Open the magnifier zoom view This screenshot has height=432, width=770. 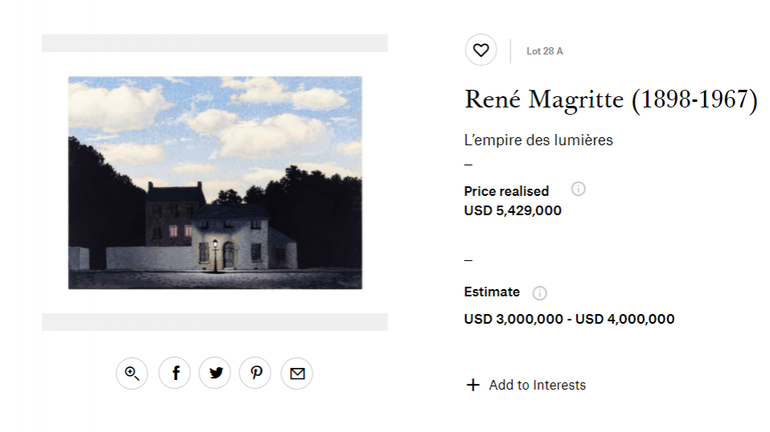point(131,373)
